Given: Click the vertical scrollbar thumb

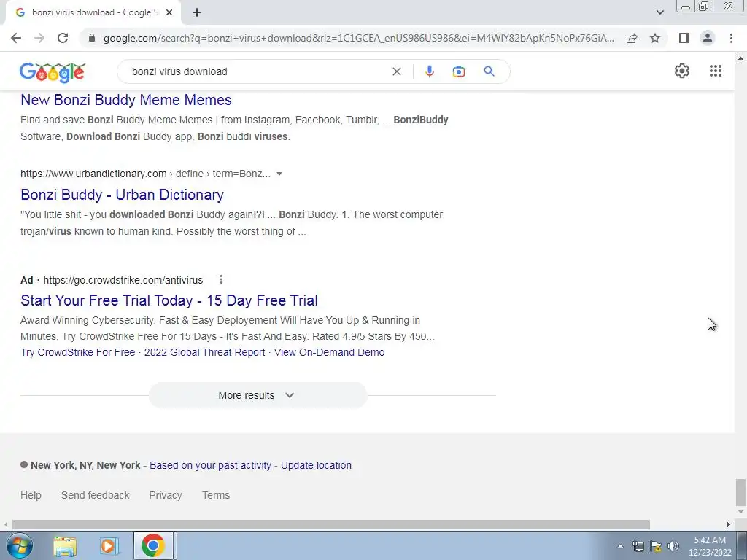Looking at the screenshot, I should pos(740,492).
